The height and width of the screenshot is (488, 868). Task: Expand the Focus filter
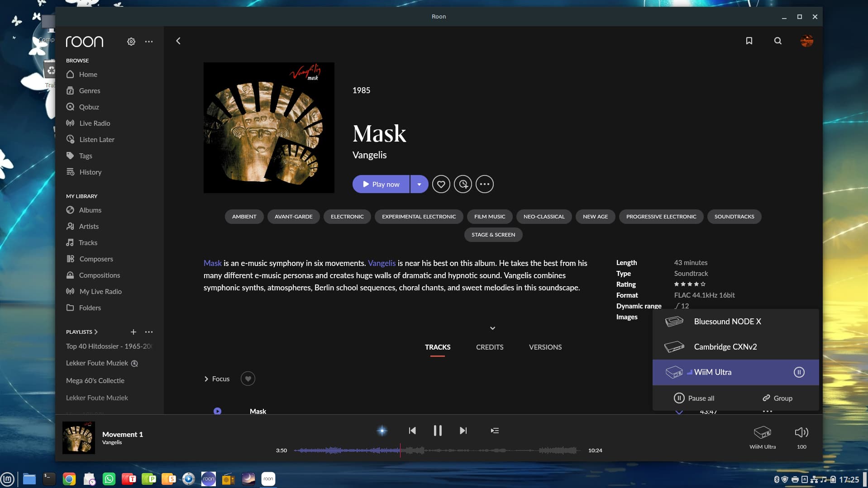[x=217, y=379]
